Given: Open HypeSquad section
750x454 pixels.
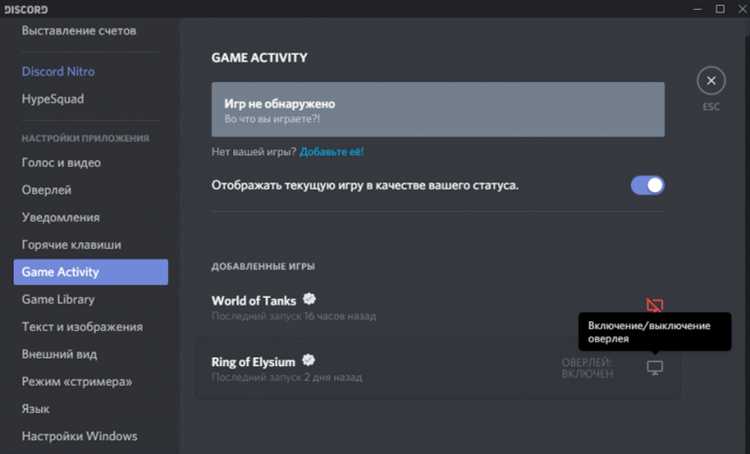Looking at the screenshot, I should point(53,99).
